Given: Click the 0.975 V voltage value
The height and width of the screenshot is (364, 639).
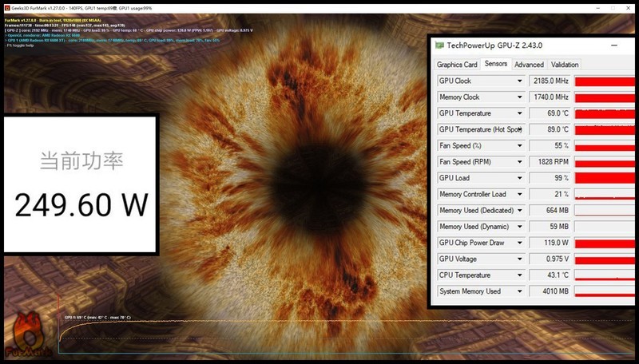Looking at the screenshot, I should click(550, 259).
